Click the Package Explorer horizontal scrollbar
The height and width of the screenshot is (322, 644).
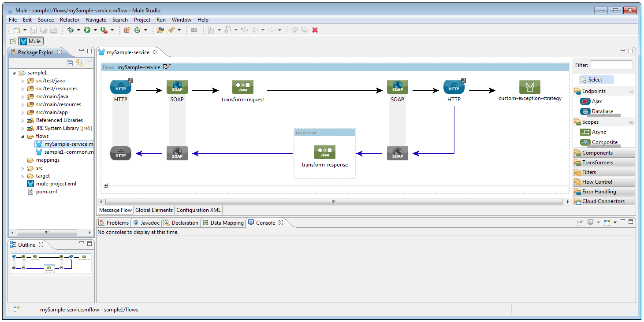[x=46, y=233]
